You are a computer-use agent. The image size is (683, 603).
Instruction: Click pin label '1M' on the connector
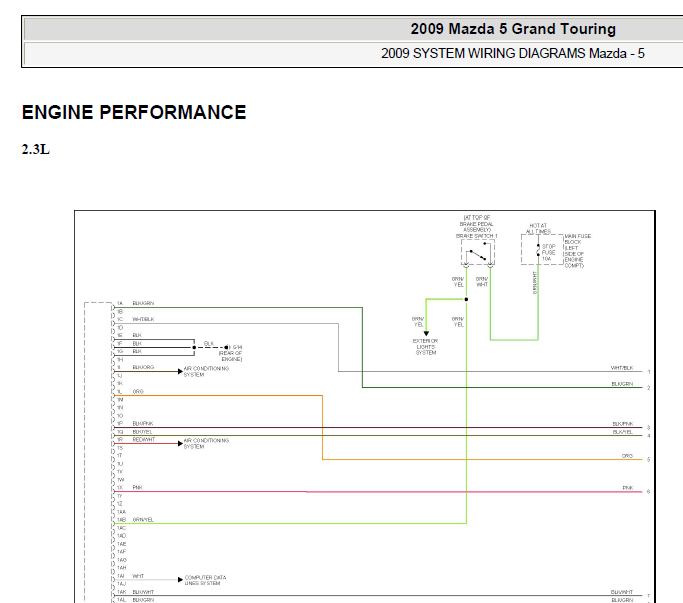[120, 400]
